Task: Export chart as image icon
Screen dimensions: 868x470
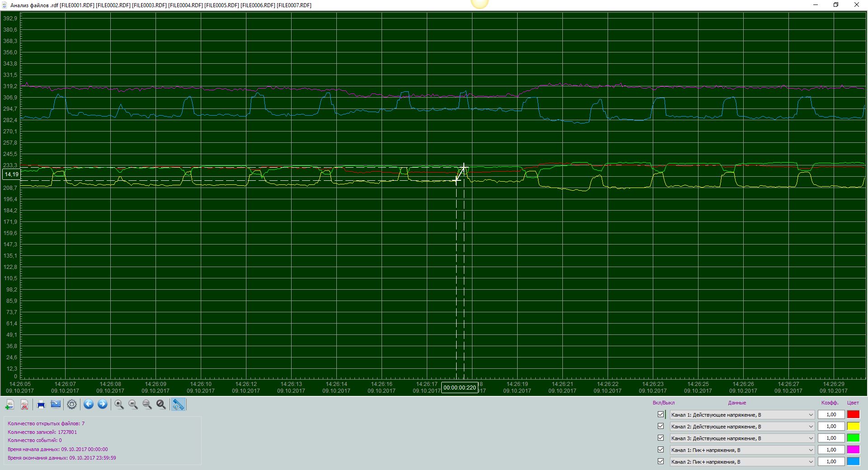Action: point(56,404)
